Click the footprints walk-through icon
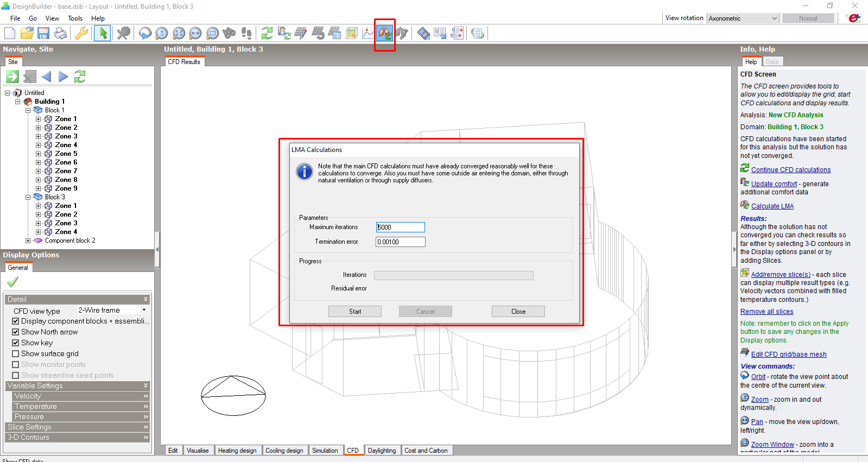This screenshot has width=868, height=462. [246, 33]
